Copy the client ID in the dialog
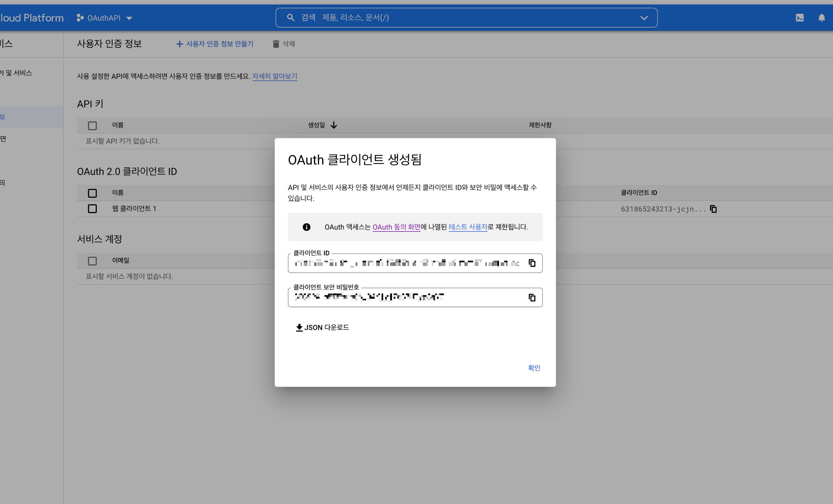Screen dimensions: 833x504 pyautogui.click(x=532, y=263)
